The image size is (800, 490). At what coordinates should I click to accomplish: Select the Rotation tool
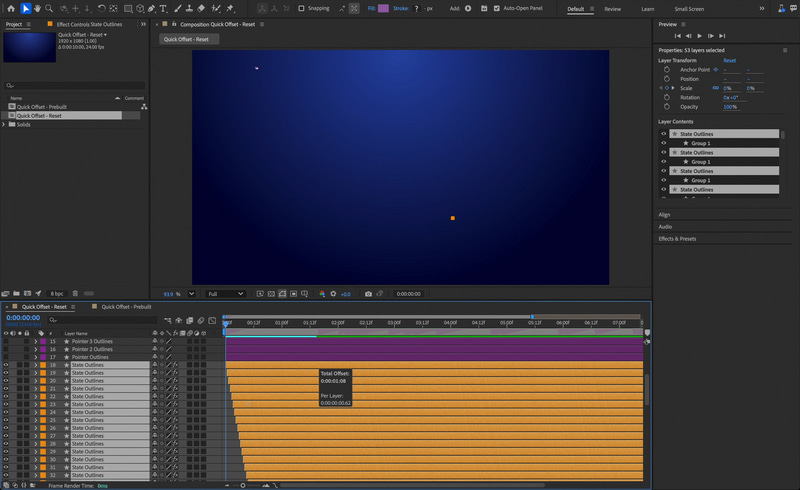tap(101, 8)
